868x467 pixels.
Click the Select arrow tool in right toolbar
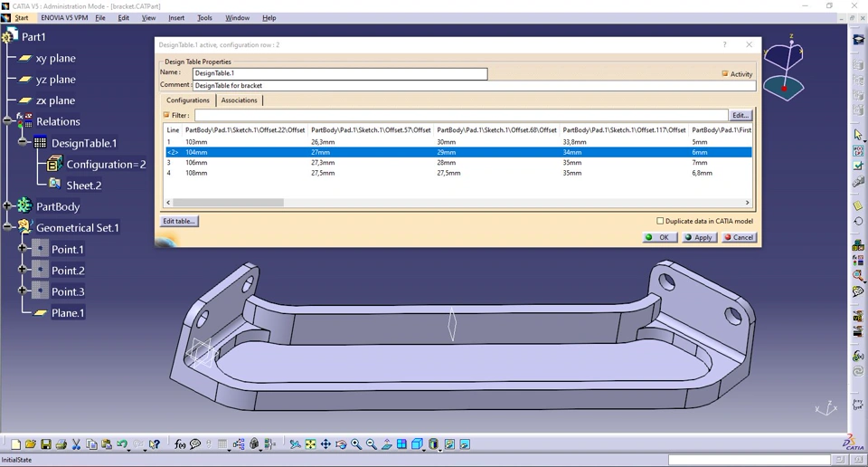click(x=858, y=135)
